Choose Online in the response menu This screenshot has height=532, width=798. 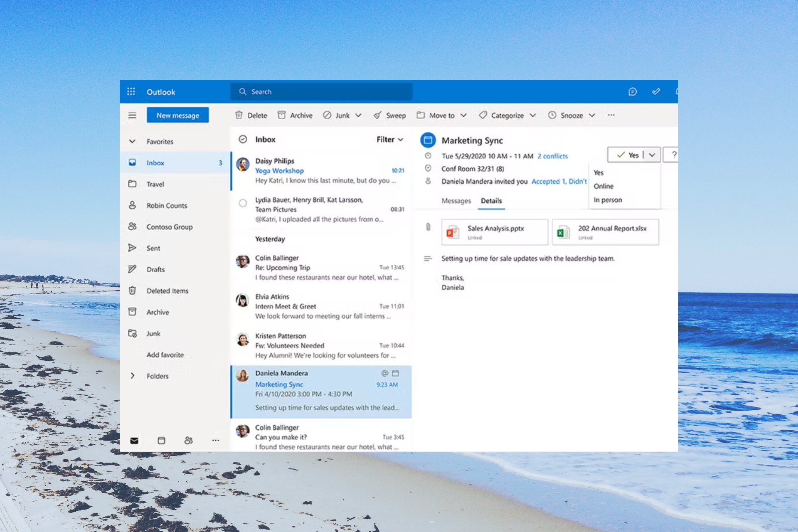(603, 186)
